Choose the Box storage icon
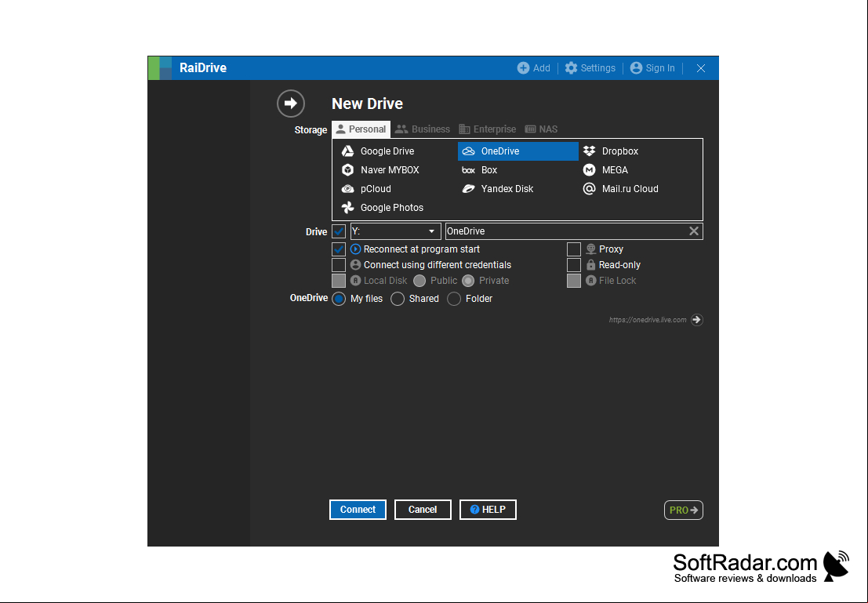 tap(468, 170)
